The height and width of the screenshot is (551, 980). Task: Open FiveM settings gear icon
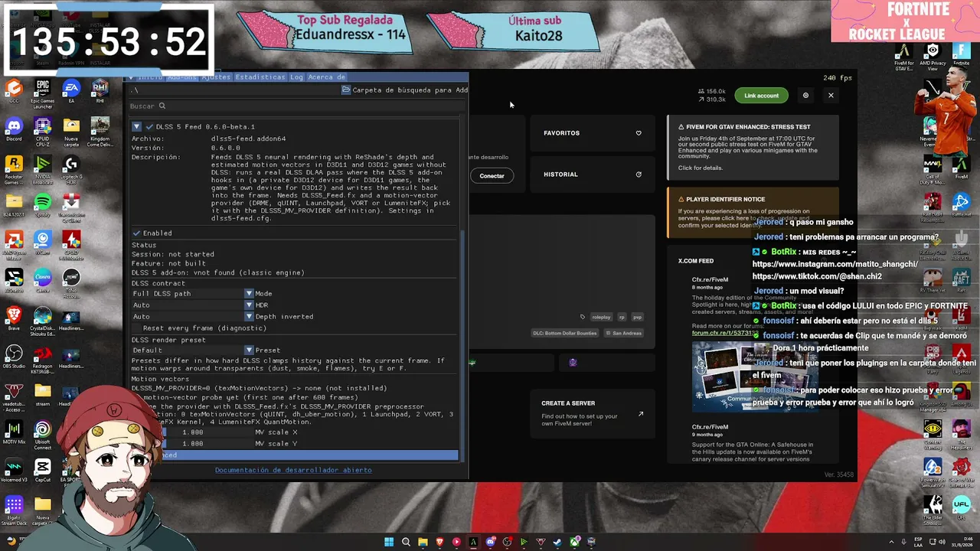[x=805, y=96]
